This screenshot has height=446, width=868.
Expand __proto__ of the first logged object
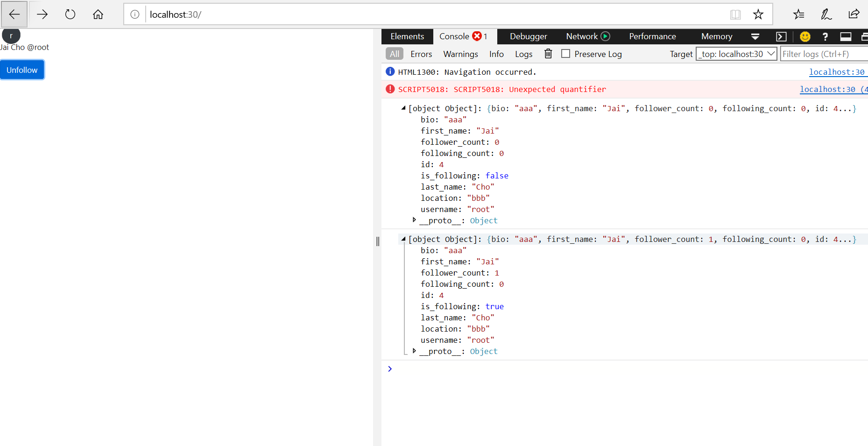[414, 220]
